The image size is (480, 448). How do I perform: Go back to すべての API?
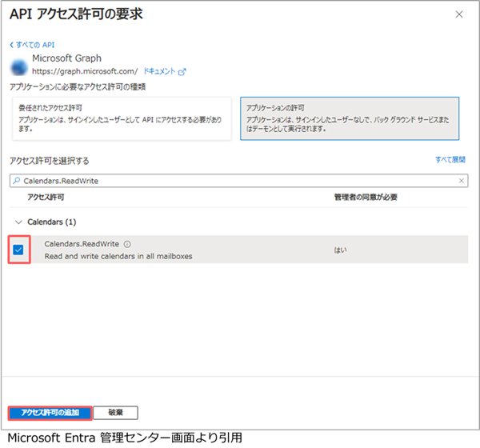[x=33, y=44]
